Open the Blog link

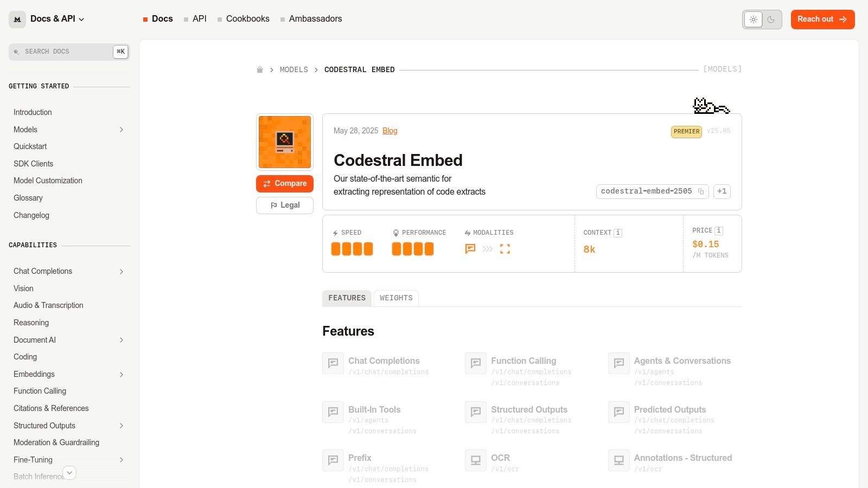[x=390, y=131]
